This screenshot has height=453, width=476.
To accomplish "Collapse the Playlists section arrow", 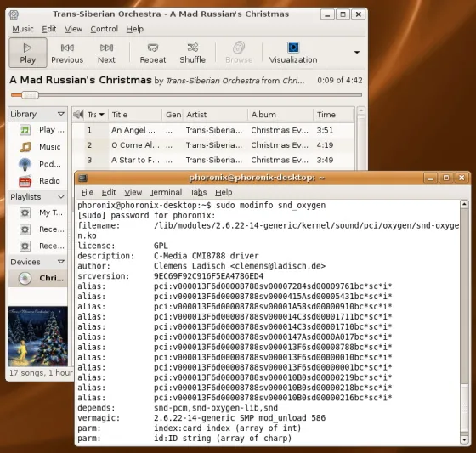I will click(x=61, y=196).
